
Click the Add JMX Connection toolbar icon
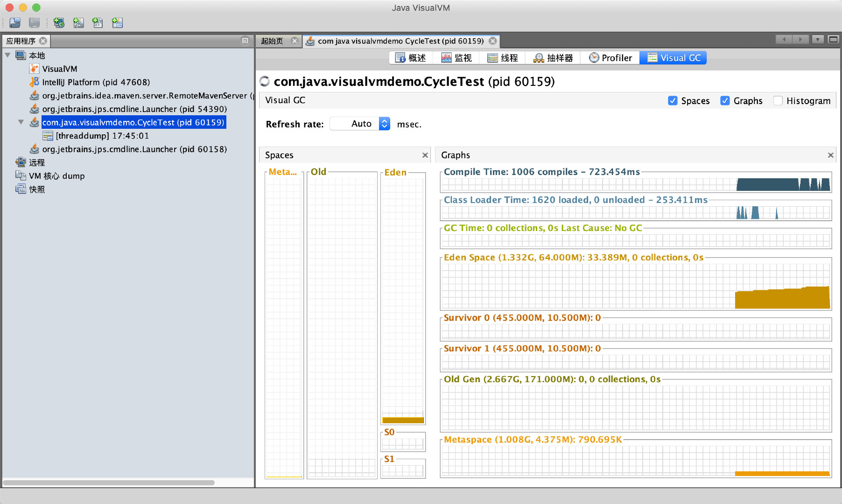[x=78, y=22]
